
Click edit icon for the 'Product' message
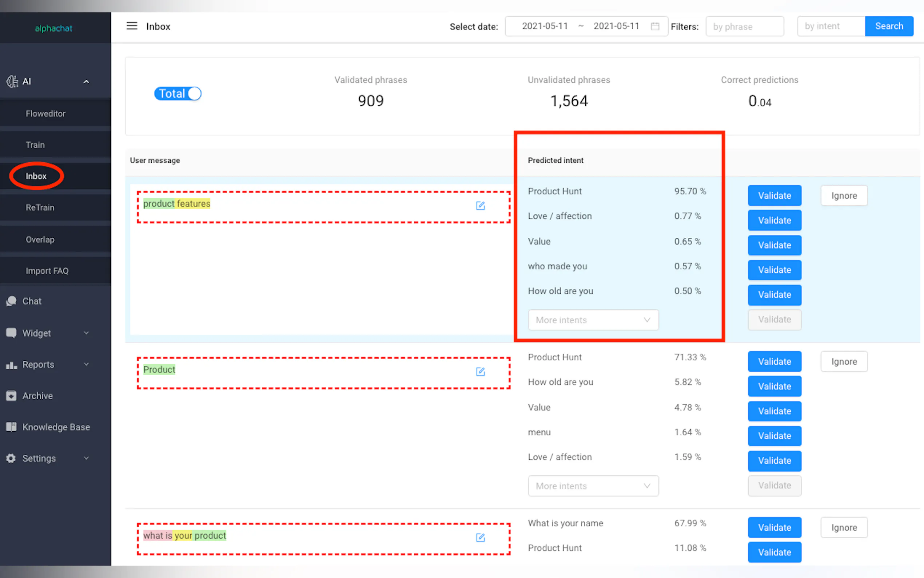point(480,372)
